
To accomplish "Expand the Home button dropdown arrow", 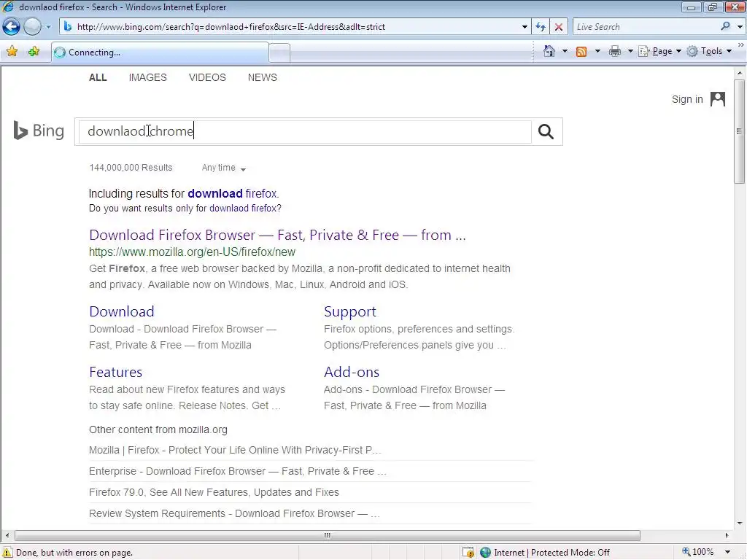I will click(565, 51).
